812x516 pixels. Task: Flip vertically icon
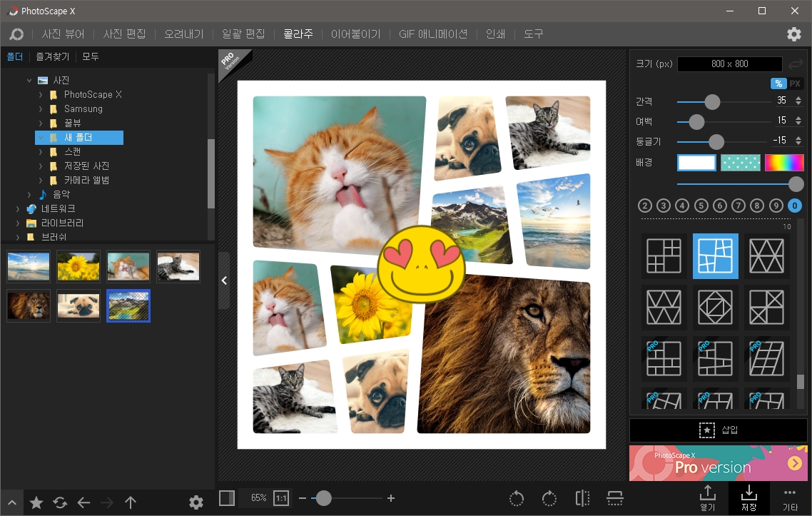(x=614, y=498)
